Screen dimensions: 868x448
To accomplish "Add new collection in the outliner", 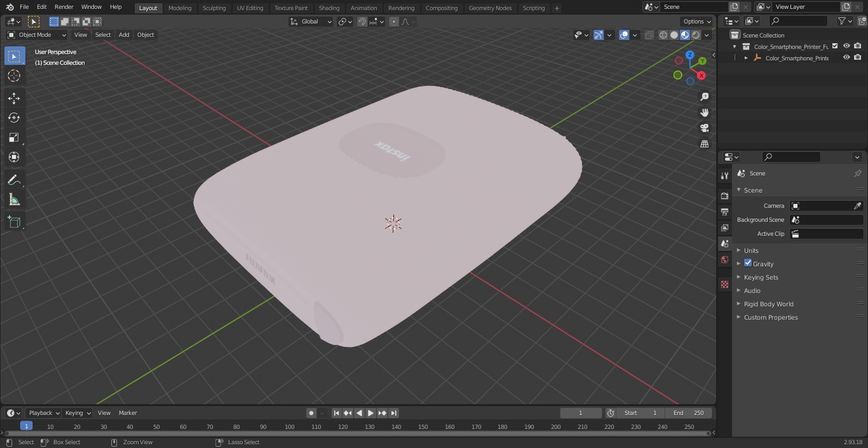I will [x=861, y=21].
